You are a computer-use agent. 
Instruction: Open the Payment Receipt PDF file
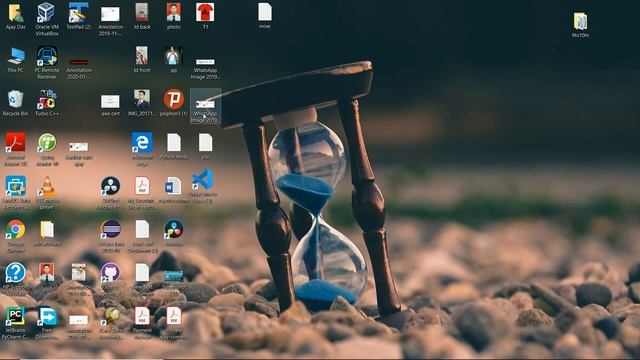(x=142, y=323)
